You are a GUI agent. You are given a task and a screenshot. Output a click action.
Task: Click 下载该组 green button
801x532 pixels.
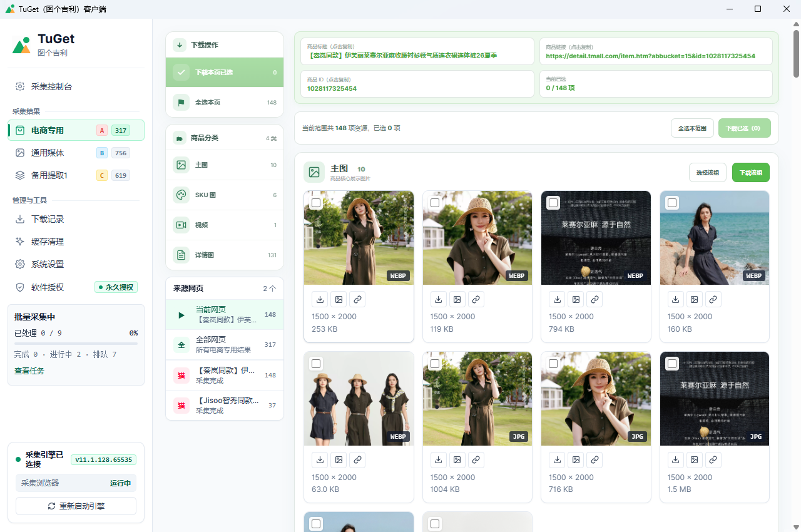point(751,173)
